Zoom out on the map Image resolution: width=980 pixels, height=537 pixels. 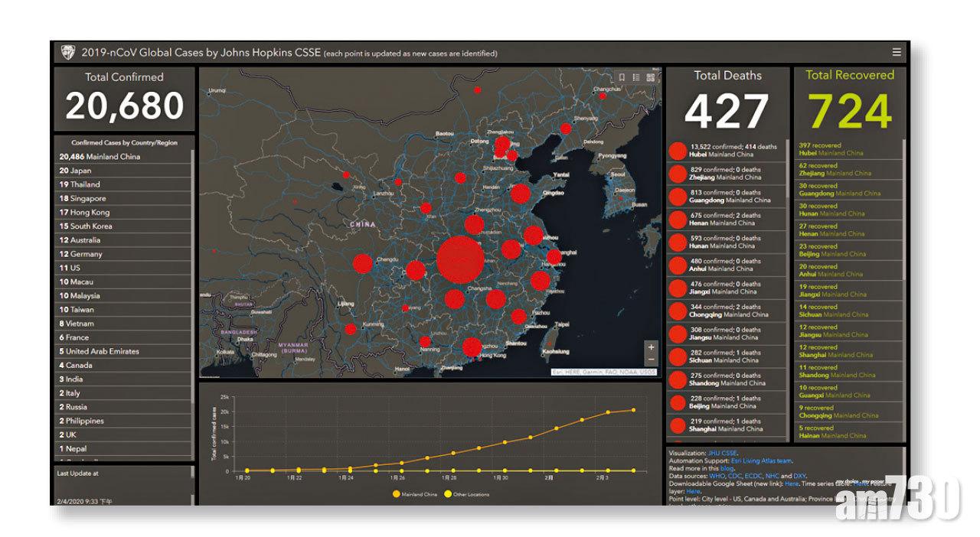point(651,360)
